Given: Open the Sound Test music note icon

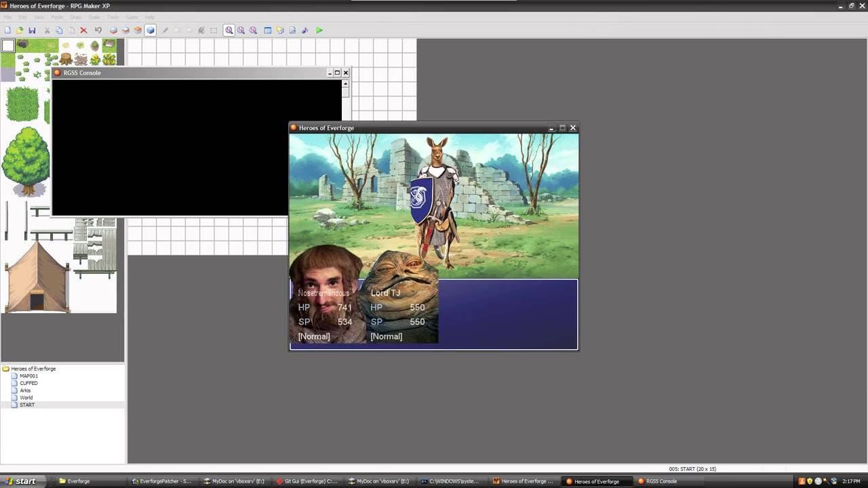Looking at the screenshot, I should [304, 30].
